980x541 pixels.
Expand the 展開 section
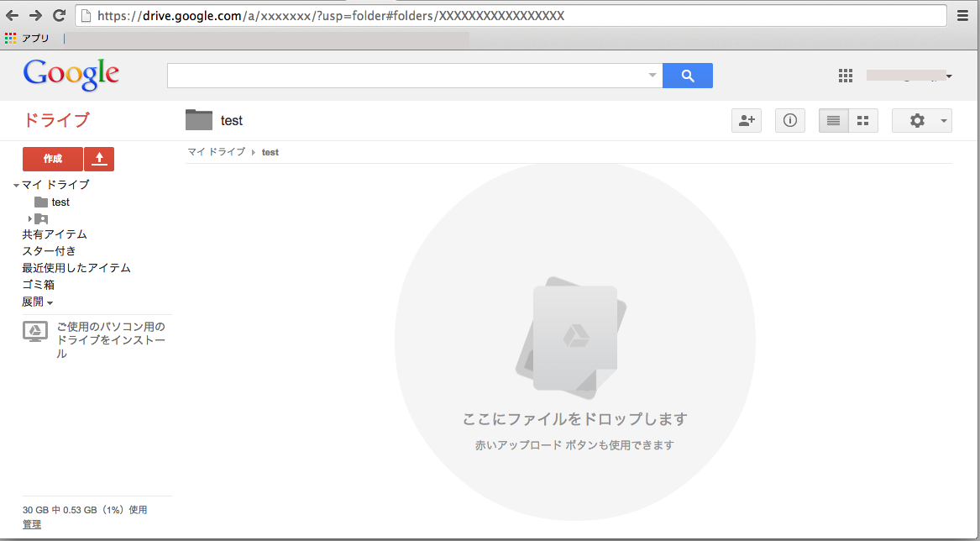point(37,301)
